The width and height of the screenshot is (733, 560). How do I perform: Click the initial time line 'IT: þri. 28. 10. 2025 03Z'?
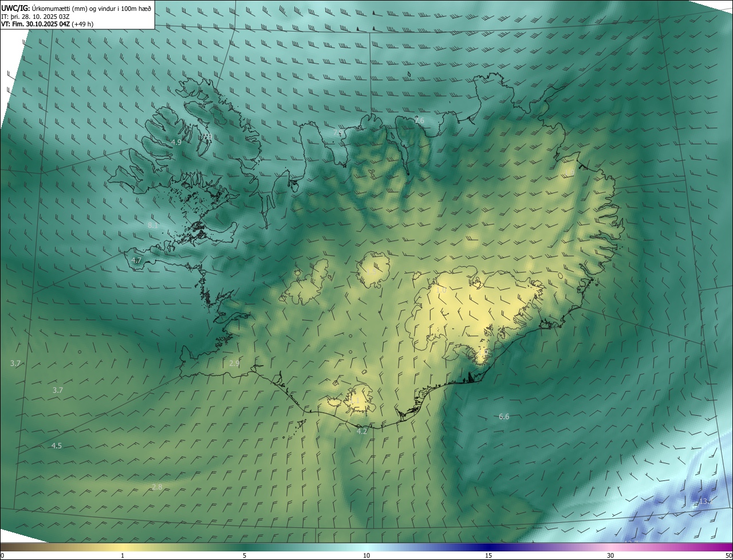point(36,16)
